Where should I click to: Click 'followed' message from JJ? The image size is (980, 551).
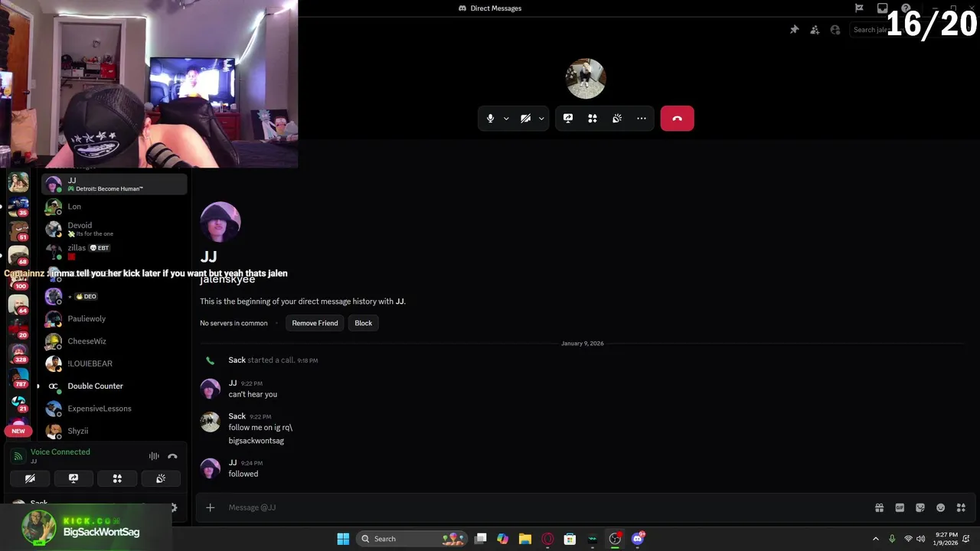243,474
